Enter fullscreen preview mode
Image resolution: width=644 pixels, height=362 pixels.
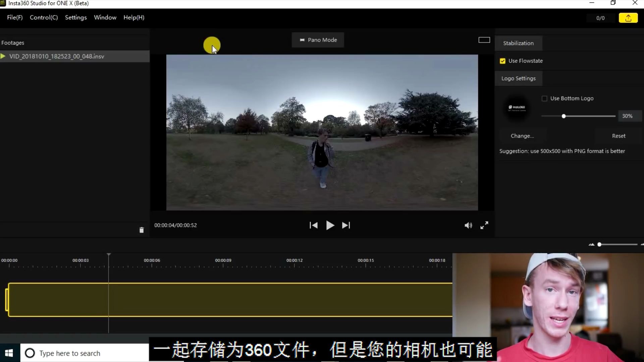coord(484,225)
